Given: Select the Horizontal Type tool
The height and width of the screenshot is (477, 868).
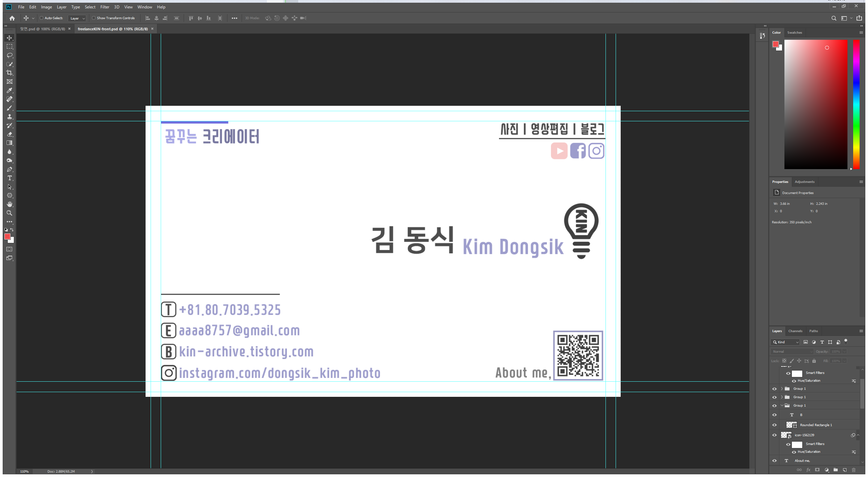Looking at the screenshot, I should (x=9, y=178).
